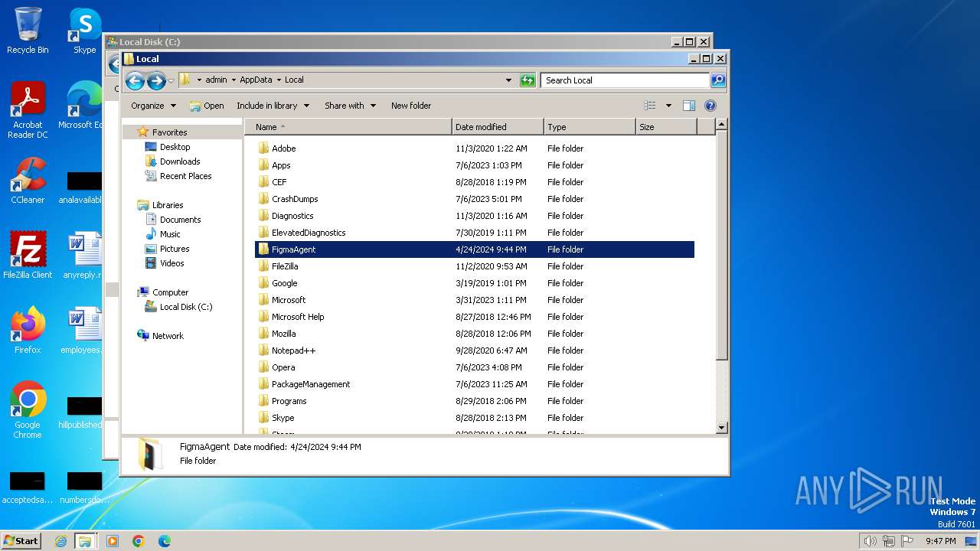Create a New folder

[x=411, y=106]
